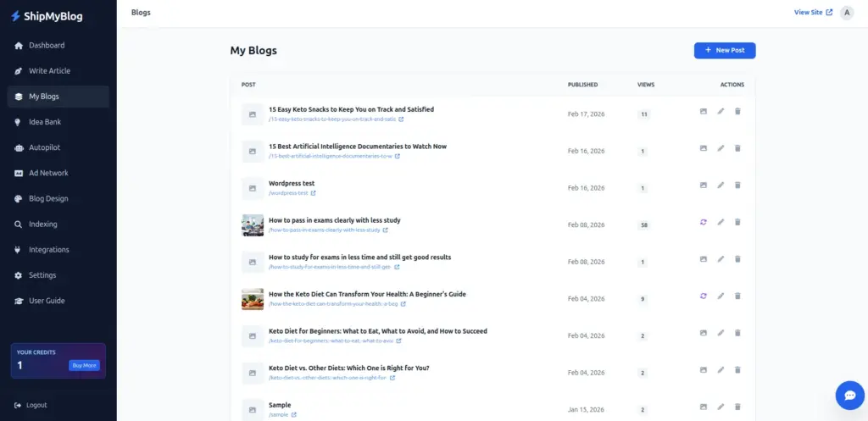868x421 pixels.
Task: Regenerate image for How to pass in exams post
Action: pos(703,222)
